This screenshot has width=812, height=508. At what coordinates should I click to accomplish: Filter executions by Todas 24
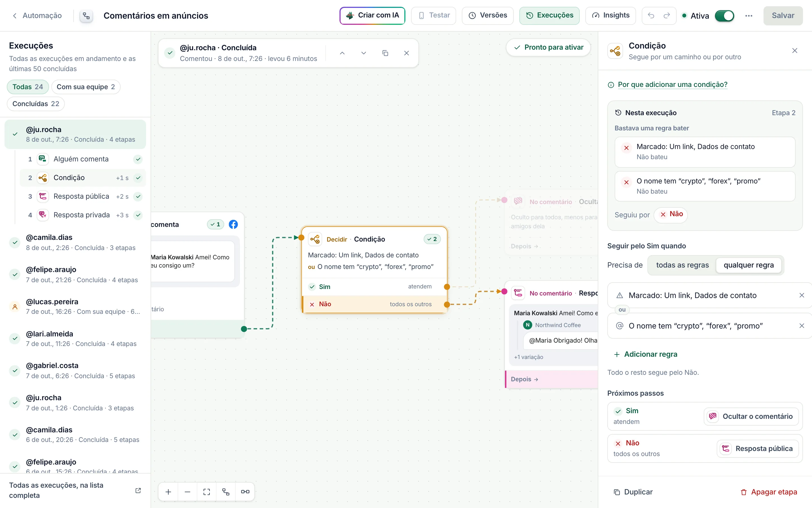tap(28, 87)
